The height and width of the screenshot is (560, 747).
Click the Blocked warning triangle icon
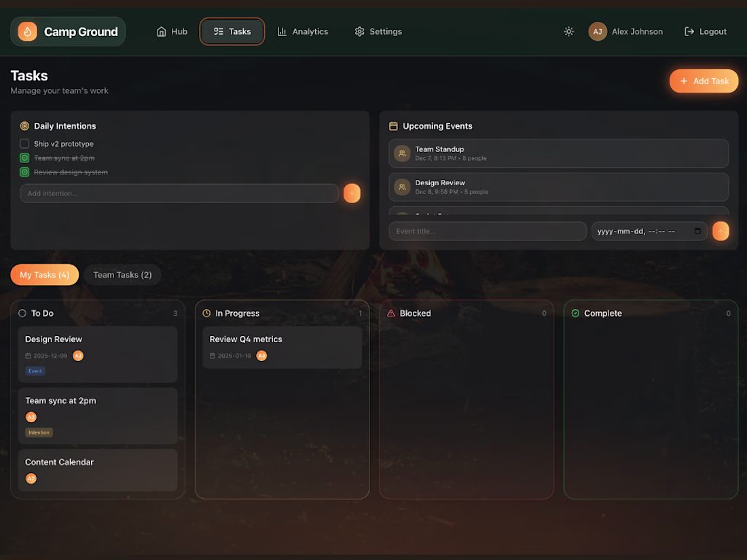tap(391, 314)
